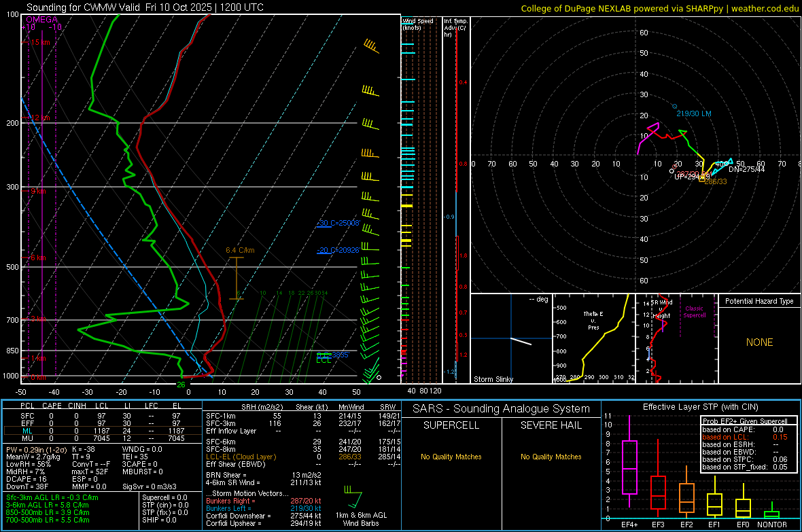
Task: Click the 'Potential Hazard Type' header
Action: pos(759,301)
